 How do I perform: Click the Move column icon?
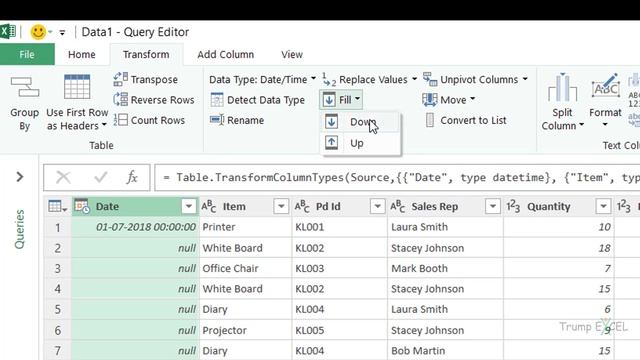[x=430, y=99]
